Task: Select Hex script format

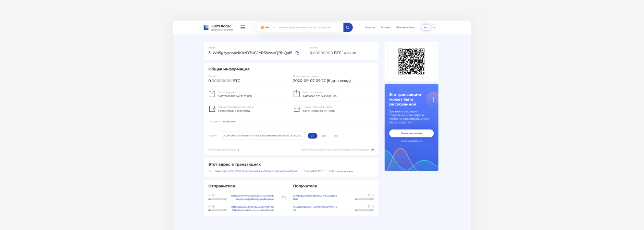Action: [336, 136]
